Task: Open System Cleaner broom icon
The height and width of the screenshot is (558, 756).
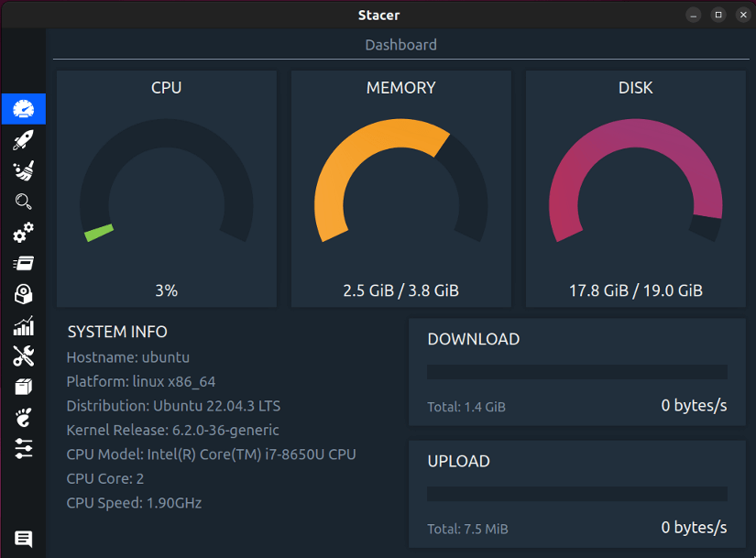Action: [24, 170]
